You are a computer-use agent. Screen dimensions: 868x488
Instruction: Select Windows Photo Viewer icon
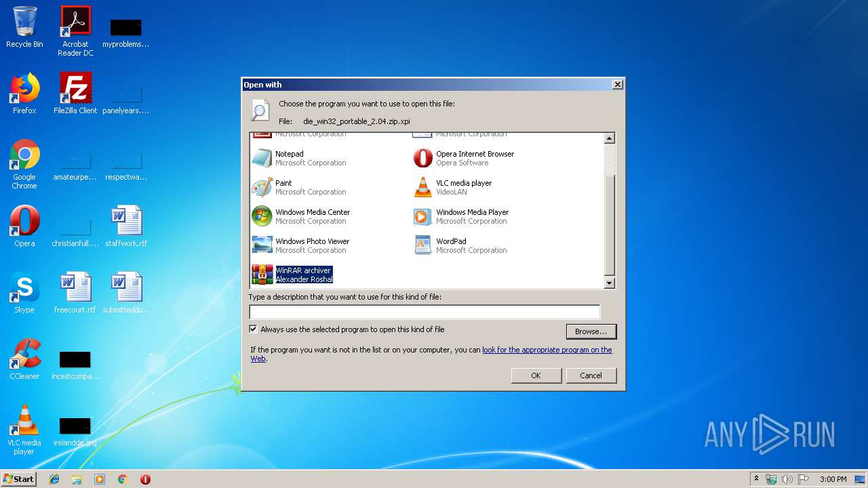(262, 245)
